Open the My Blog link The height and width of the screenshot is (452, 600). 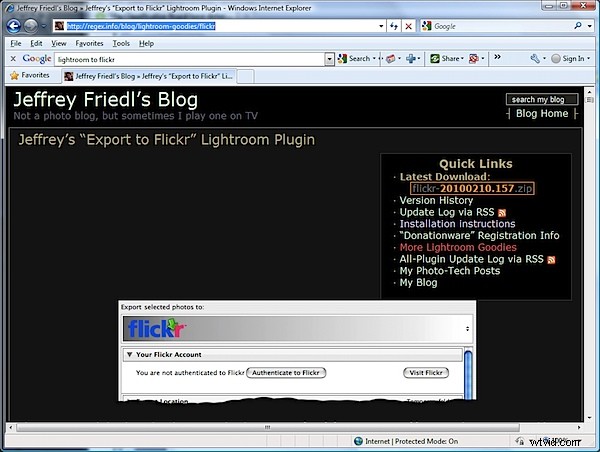click(418, 283)
